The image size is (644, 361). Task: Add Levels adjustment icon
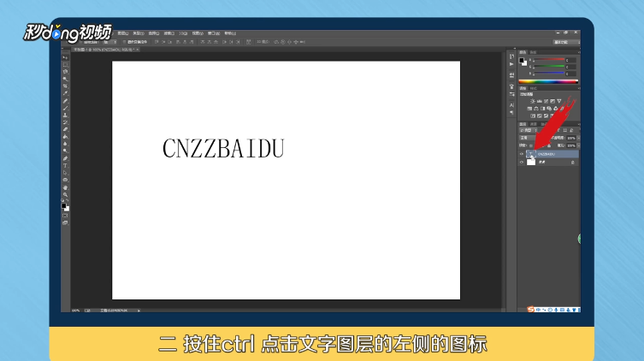coord(540,101)
